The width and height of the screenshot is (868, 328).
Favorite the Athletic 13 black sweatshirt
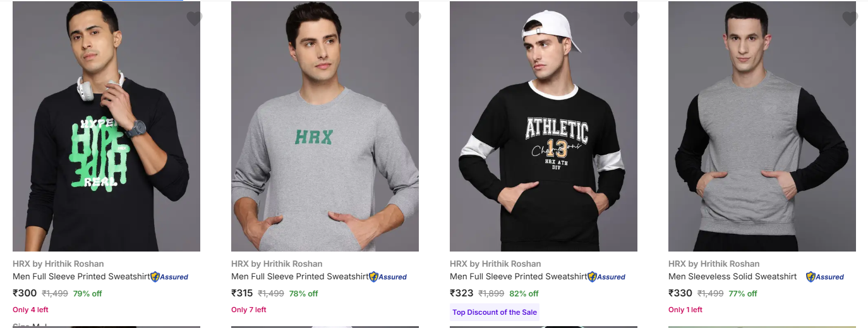631,19
